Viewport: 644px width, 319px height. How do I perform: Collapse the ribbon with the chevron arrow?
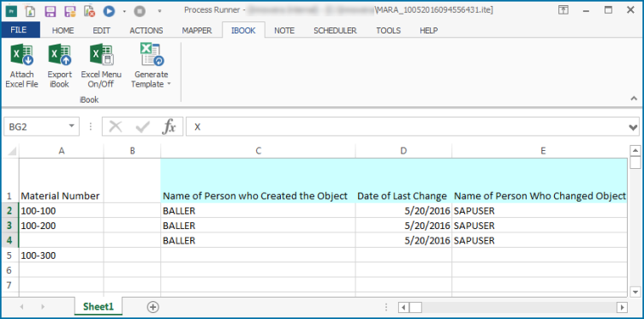pos(634,99)
